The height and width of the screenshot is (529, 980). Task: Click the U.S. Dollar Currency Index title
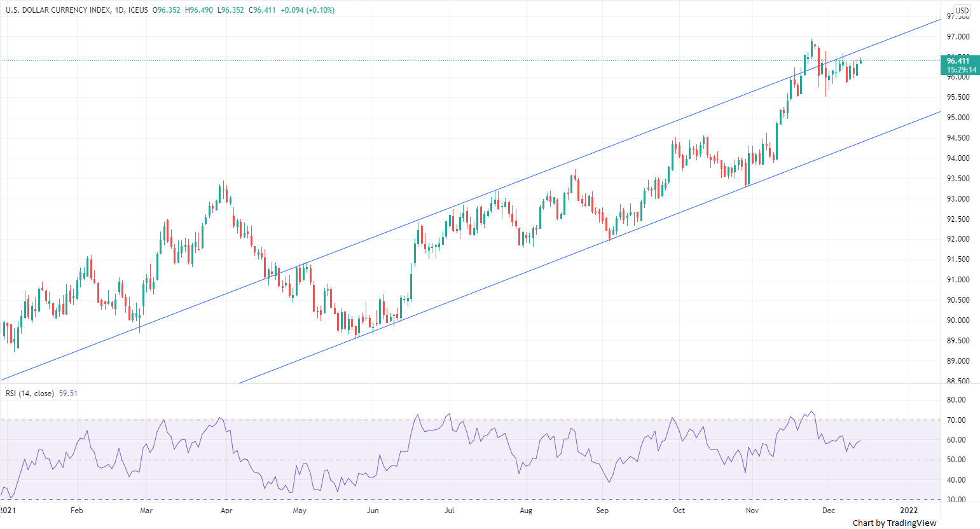pos(58,10)
